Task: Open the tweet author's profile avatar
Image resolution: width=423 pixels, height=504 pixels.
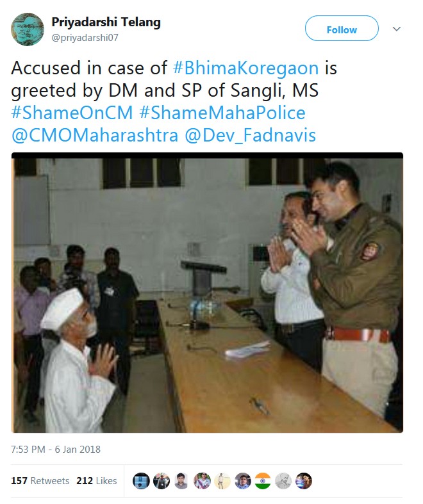Action: [x=28, y=29]
